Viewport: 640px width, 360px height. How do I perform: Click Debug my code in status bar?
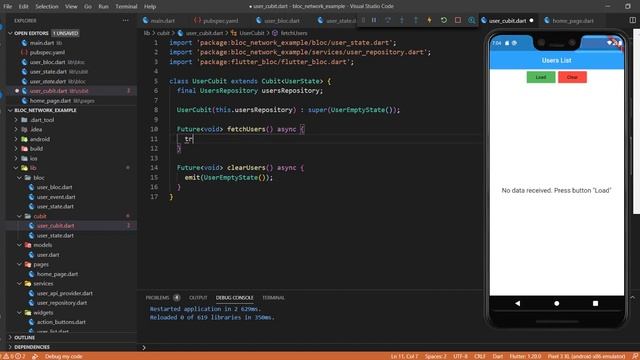[64, 356]
